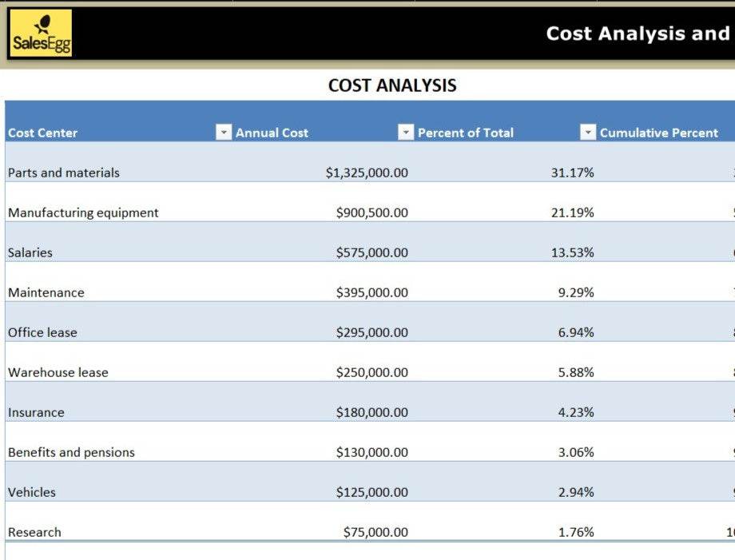Select the Salaries cost center cell
The width and height of the screenshot is (735, 560).
[30, 252]
